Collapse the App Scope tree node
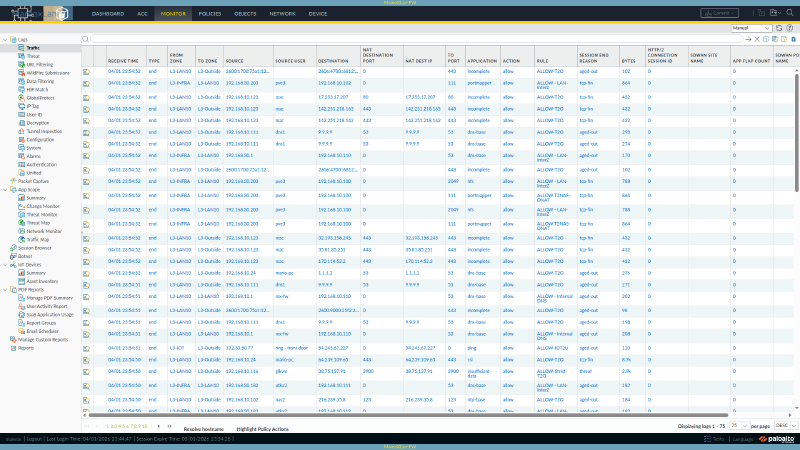This screenshot has width=800, height=450. click(5, 190)
